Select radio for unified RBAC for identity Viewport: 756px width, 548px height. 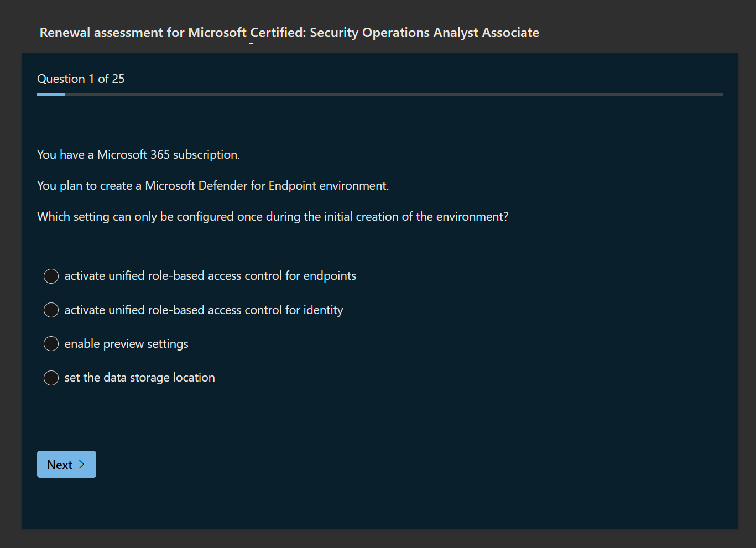click(51, 310)
